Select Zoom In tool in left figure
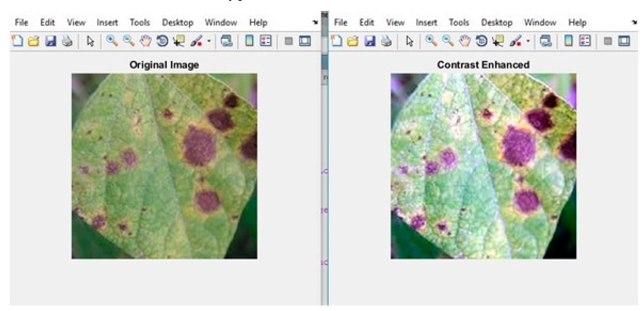644x311 pixels. click(112, 41)
